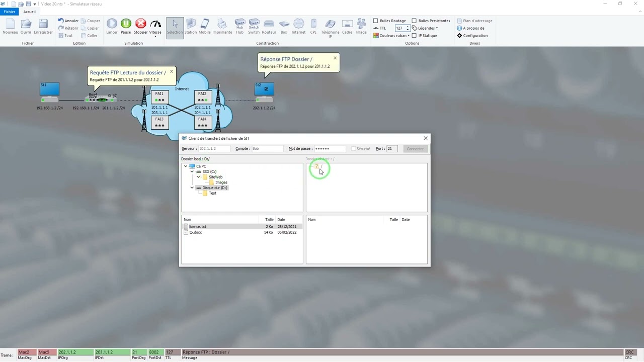Paste with Coller
644x362 pixels.
(90, 36)
